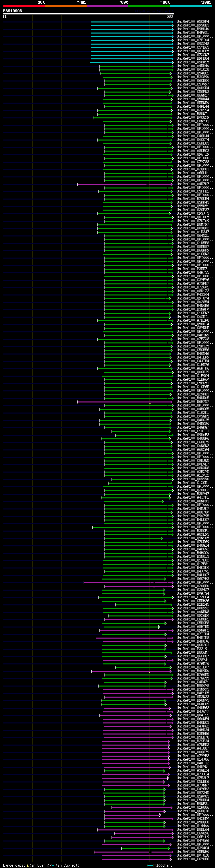Click the label UniRef100_Q2RU86

[x=193, y=808]
